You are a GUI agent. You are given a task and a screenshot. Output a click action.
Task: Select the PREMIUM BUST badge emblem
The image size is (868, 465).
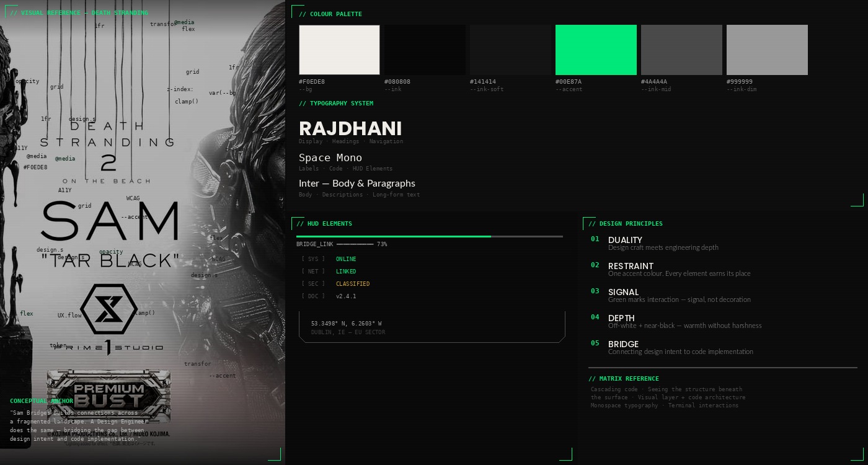(x=108, y=396)
